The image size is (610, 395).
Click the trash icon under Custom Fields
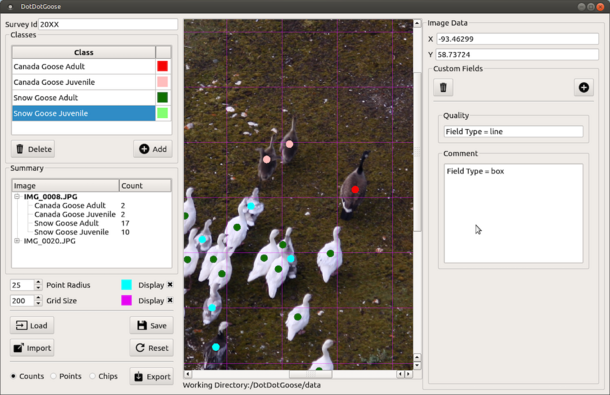(x=443, y=87)
